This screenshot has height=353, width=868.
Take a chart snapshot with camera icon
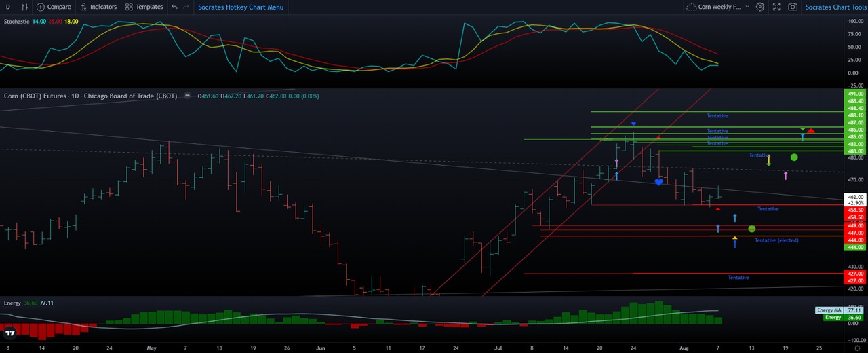click(x=793, y=7)
